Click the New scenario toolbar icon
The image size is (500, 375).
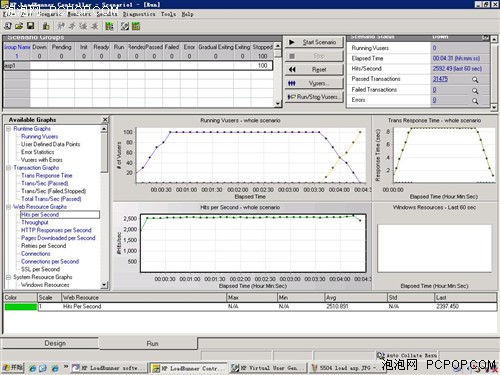[8, 26]
